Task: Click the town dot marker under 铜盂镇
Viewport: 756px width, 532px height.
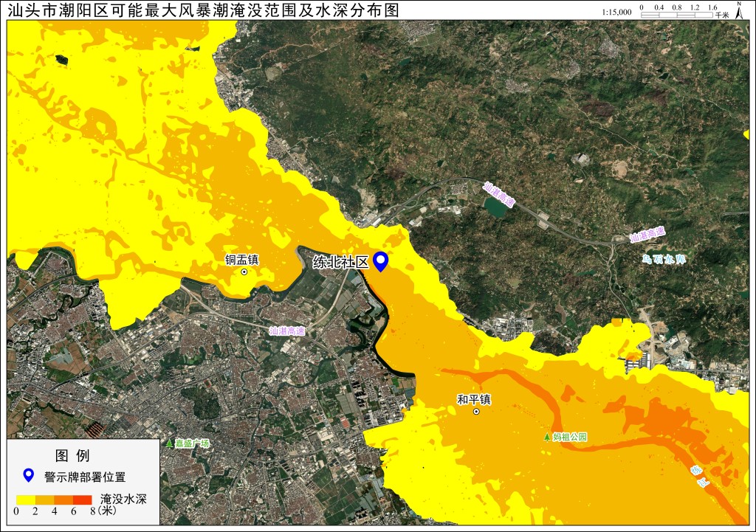Action: point(244,272)
